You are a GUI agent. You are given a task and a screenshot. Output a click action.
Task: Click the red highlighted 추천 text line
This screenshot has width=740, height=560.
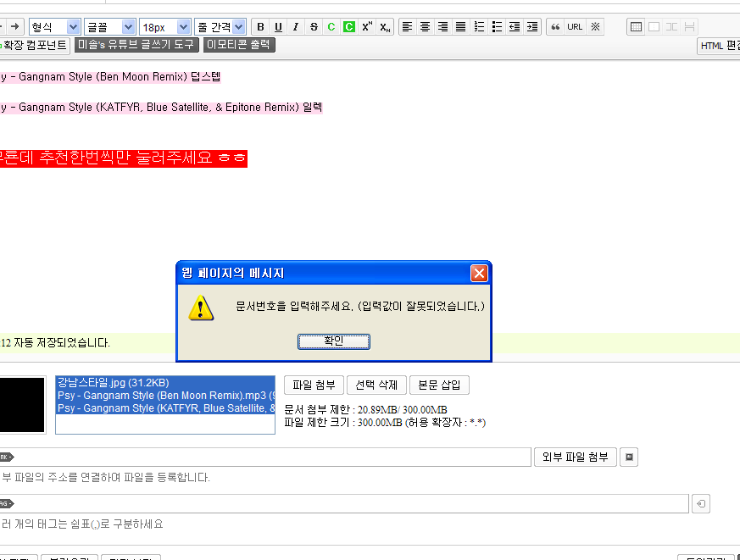click(x=124, y=158)
